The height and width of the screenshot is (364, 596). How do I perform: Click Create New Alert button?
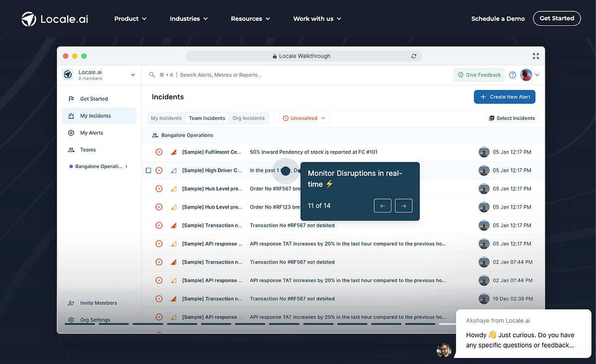point(505,97)
